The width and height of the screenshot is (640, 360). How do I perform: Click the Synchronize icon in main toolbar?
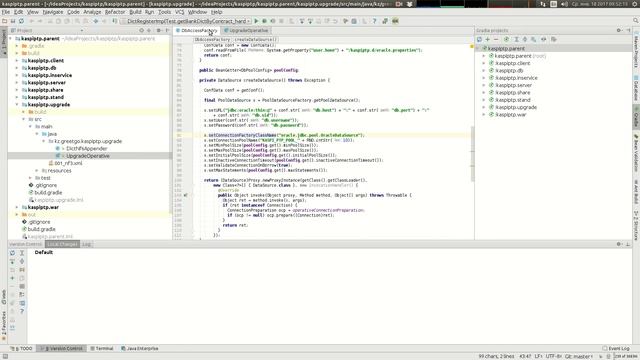click(x=21, y=21)
